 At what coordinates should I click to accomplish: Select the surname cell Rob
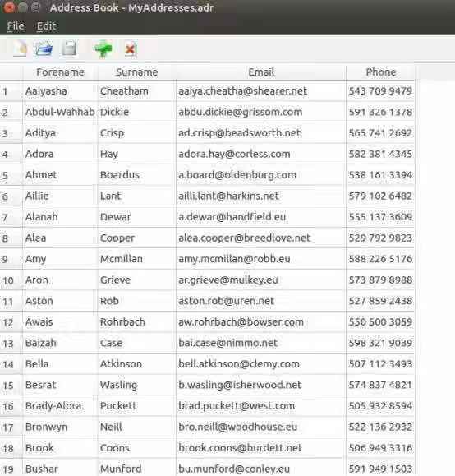(137, 301)
